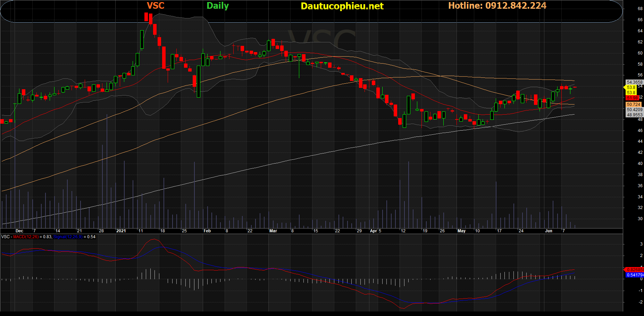The height and width of the screenshot is (316, 644).
Task: Click the "12" date axis label
Action: (403, 231)
